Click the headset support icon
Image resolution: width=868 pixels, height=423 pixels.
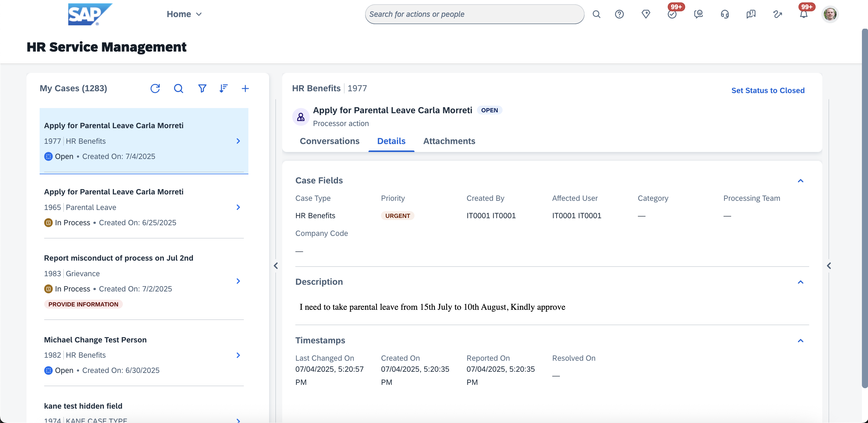724,14
